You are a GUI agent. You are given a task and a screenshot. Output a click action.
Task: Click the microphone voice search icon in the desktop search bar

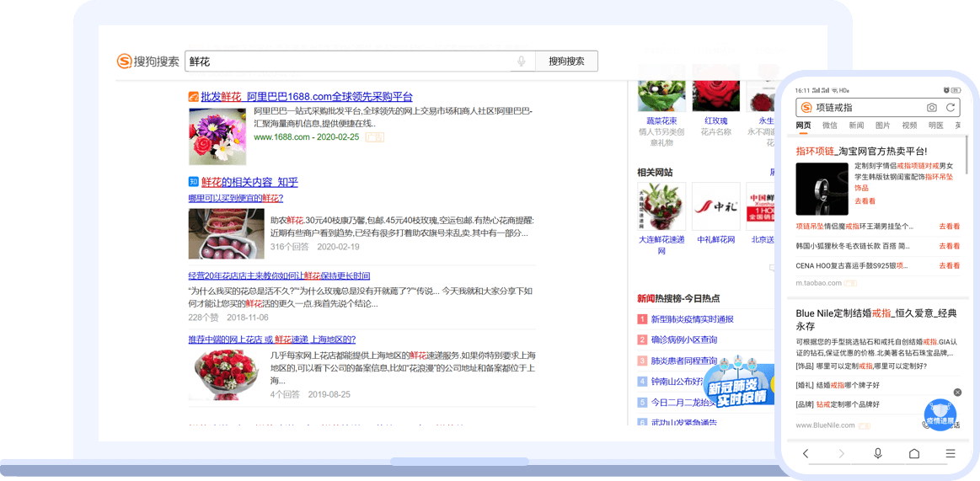pos(522,61)
